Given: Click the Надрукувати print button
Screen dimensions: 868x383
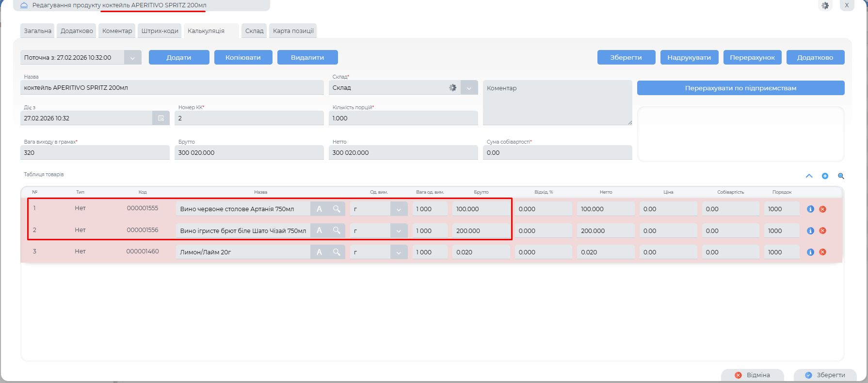Looking at the screenshot, I should 689,57.
